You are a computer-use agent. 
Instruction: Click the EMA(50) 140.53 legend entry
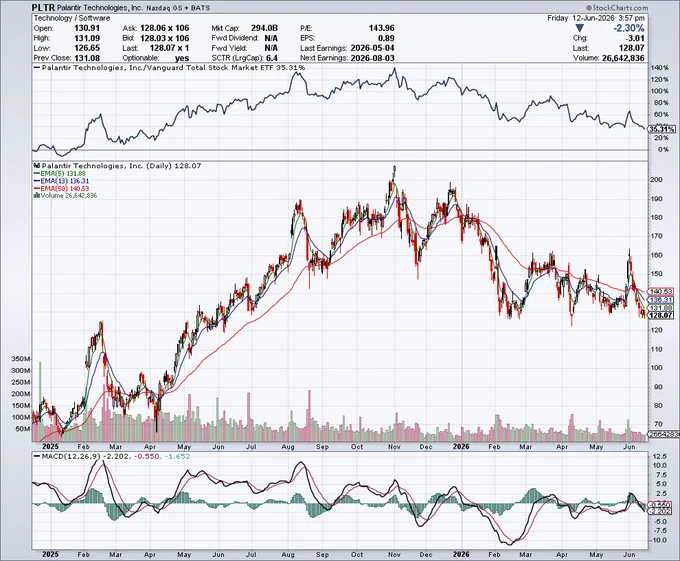(62, 188)
